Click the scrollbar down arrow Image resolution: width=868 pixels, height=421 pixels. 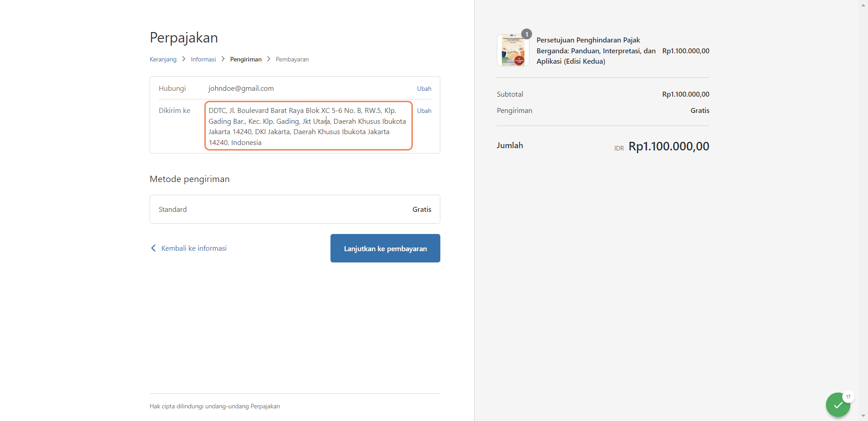point(863,416)
